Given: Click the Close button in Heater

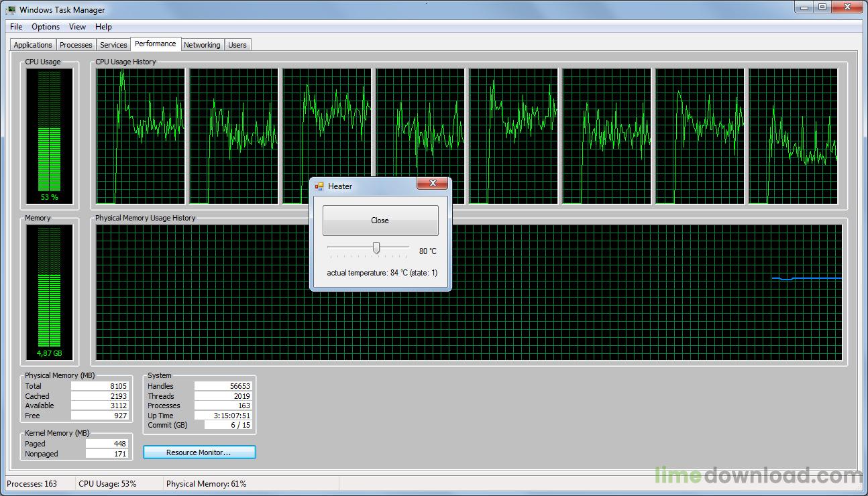Looking at the screenshot, I should pyautogui.click(x=380, y=221).
